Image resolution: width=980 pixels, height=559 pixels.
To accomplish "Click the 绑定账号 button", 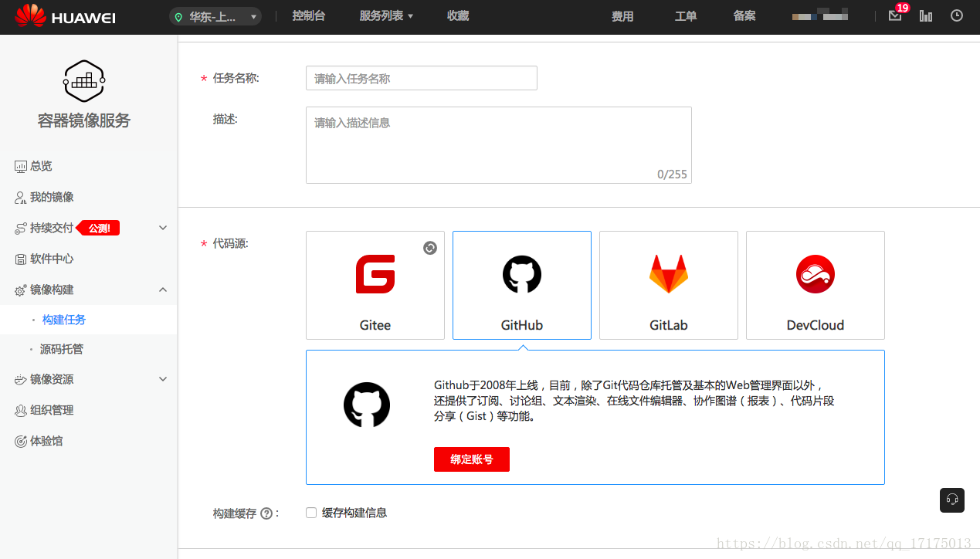I will click(472, 459).
